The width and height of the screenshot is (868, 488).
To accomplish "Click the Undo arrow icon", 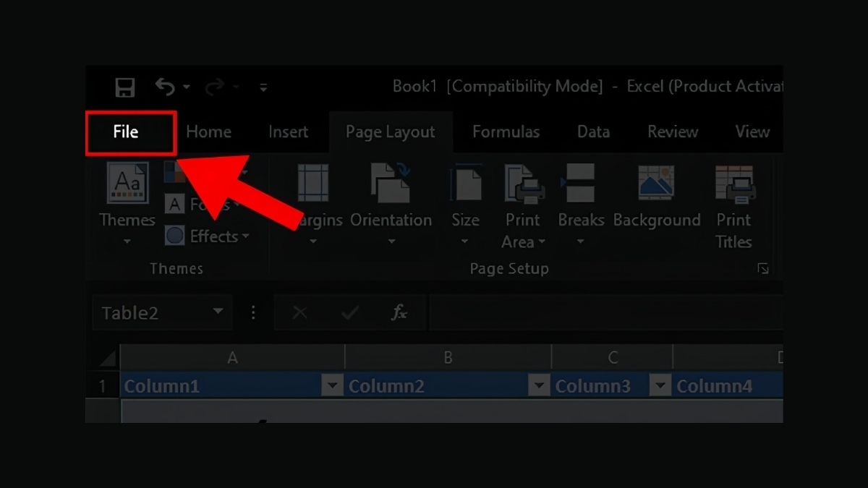I will tap(165, 87).
